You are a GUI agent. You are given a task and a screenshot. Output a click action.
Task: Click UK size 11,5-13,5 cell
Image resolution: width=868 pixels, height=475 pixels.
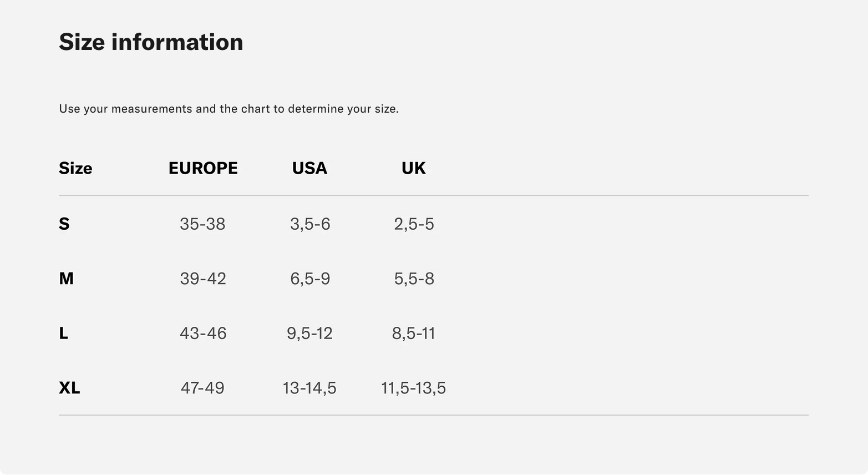pos(413,387)
